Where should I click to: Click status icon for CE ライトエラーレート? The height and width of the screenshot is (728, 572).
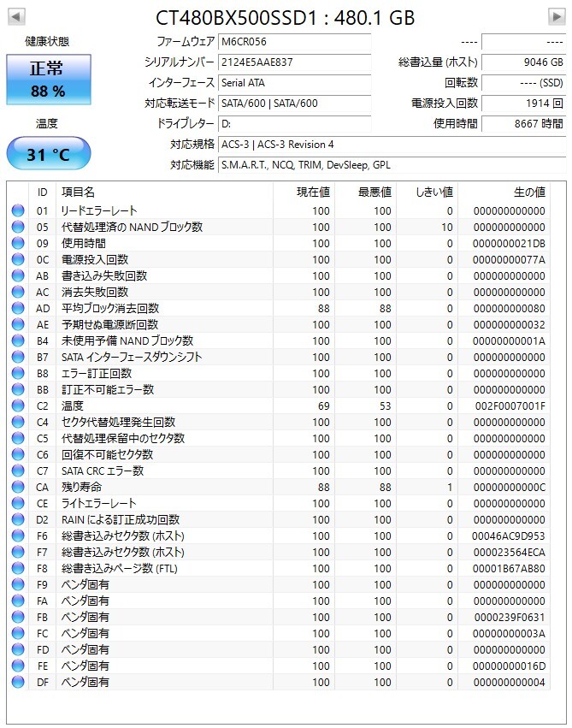pos(18,503)
